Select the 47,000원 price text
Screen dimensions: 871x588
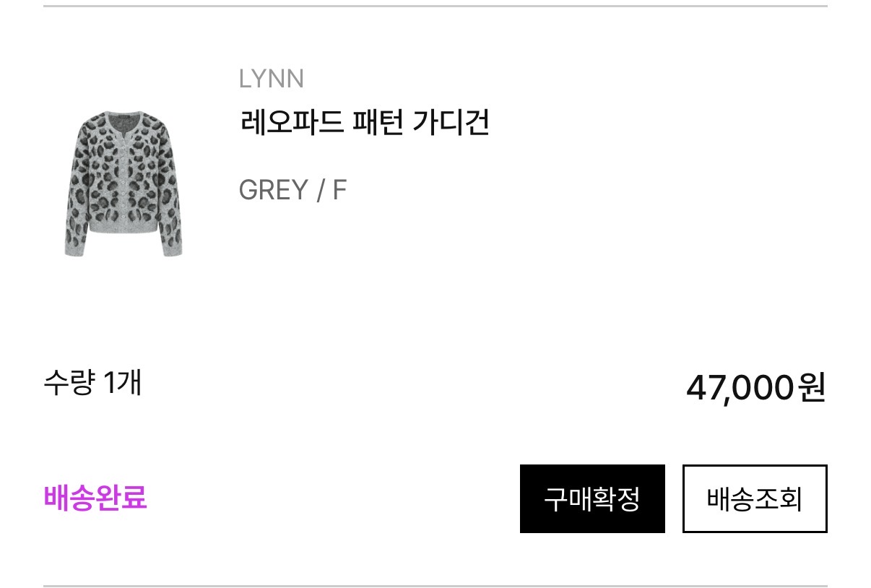(x=756, y=388)
